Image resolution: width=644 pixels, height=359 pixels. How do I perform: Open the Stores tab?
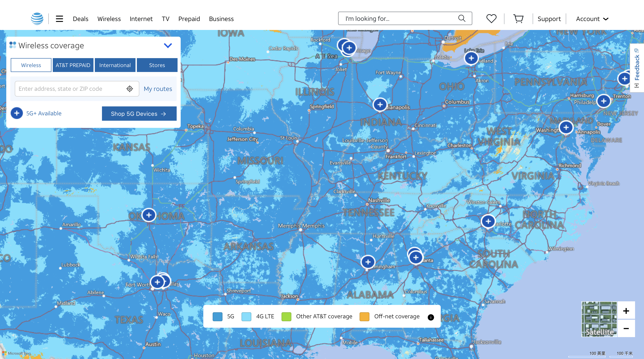(x=157, y=65)
